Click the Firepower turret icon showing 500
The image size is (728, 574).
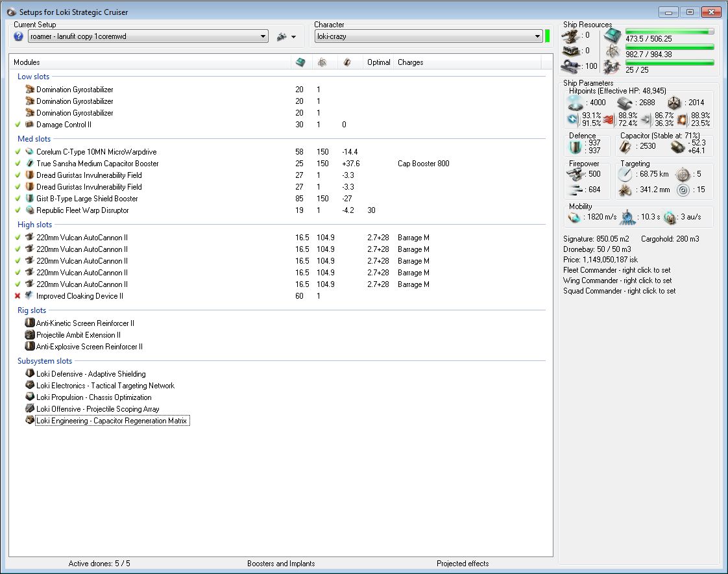[576, 174]
